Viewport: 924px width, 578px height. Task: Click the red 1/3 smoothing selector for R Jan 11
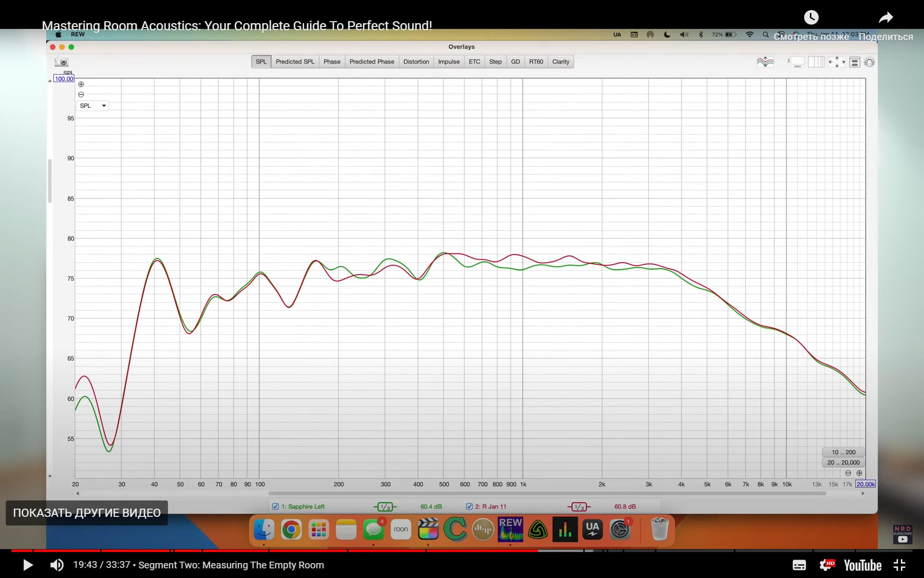(x=579, y=507)
